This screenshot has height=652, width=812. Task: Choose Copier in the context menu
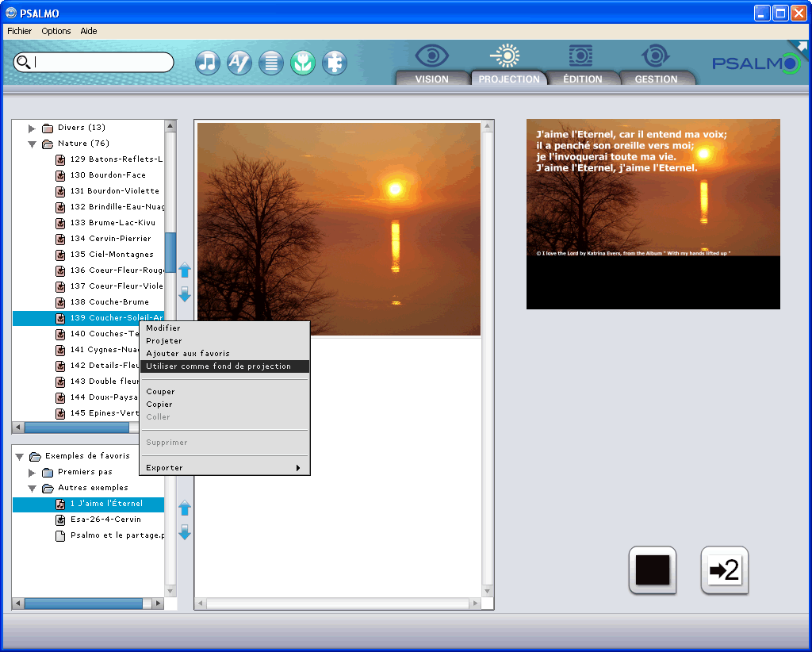tap(224, 404)
